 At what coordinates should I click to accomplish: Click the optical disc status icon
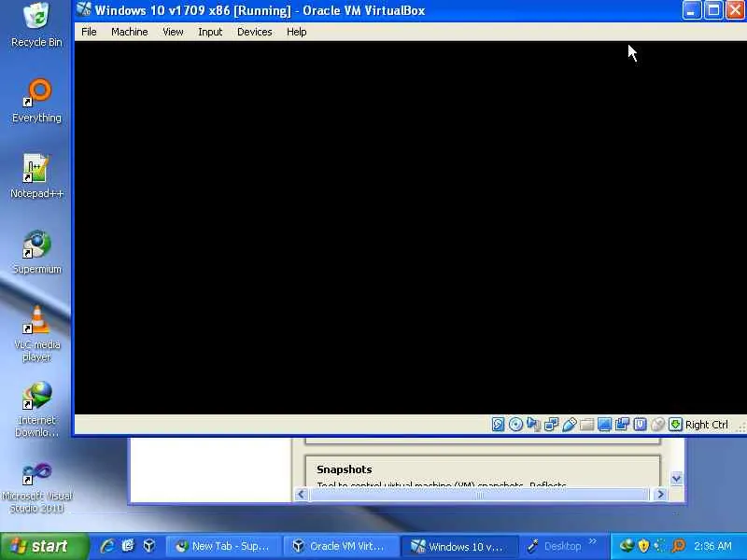point(515,425)
